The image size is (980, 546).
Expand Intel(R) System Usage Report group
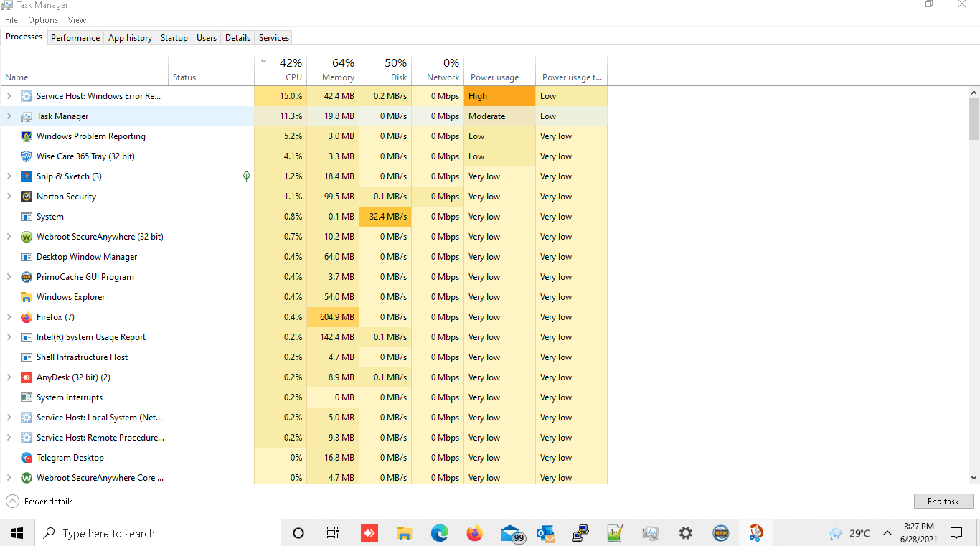pyautogui.click(x=9, y=337)
